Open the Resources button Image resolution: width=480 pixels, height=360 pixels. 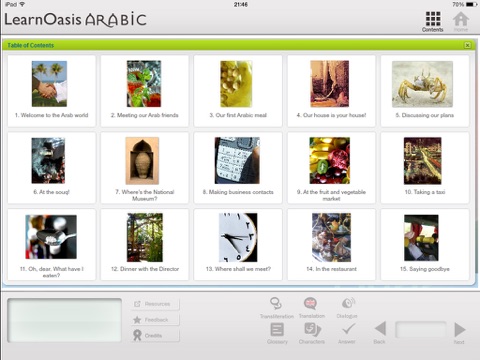(156, 304)
